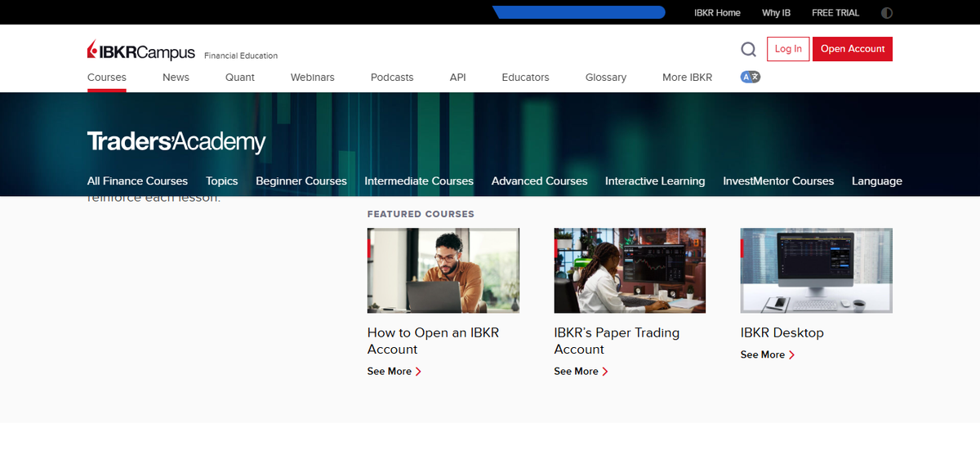Click the Log In button

coord(788,49)
